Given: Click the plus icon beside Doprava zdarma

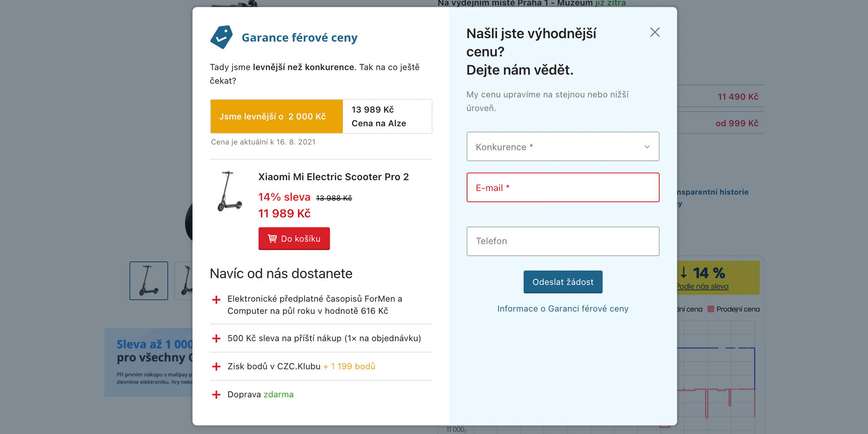Looking at the screenshot, I should pos(216,395).
